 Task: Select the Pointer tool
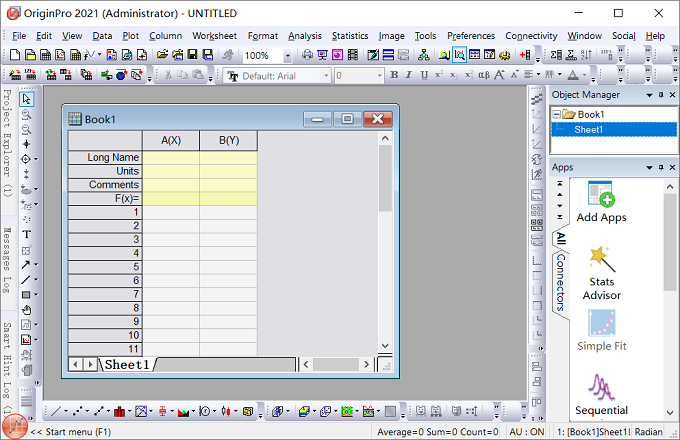pyautogui.click(x=26, y=99)
